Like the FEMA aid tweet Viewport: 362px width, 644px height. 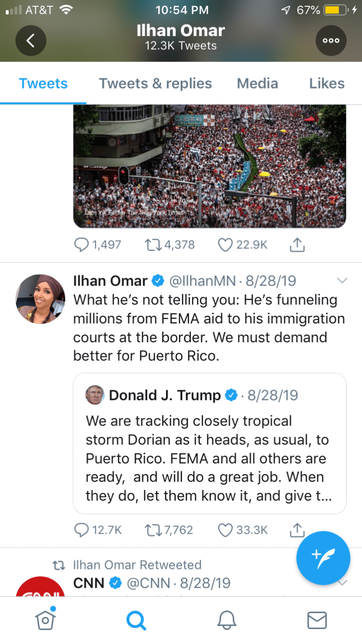click(226, 530)
